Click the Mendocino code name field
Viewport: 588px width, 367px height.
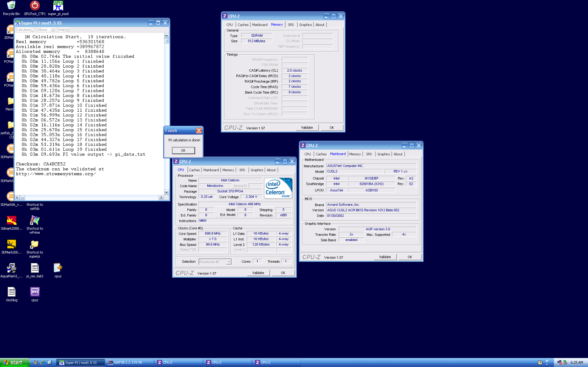(215, 186)
